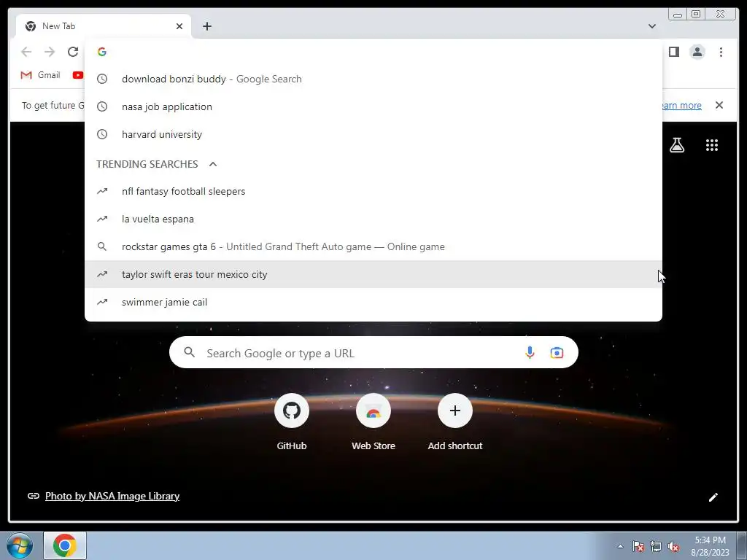Open the YouTube bookmark icon

coord(77,75)
